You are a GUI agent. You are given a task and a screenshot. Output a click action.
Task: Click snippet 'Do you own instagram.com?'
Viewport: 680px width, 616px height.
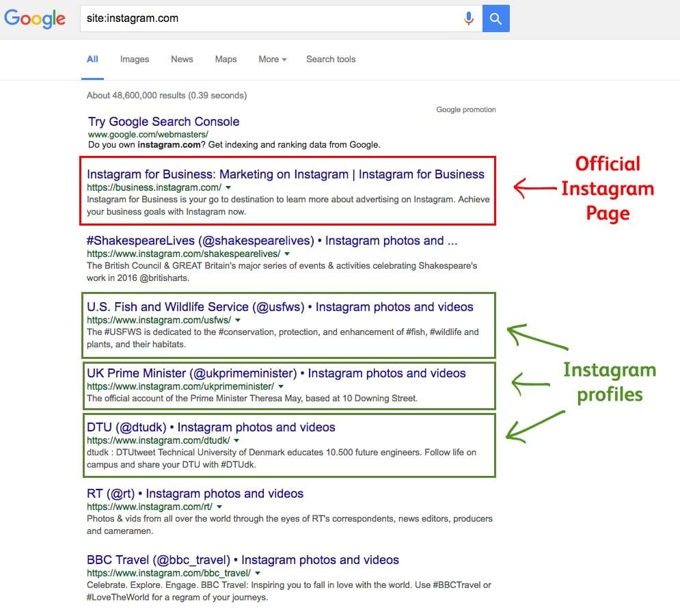(234, 145)
